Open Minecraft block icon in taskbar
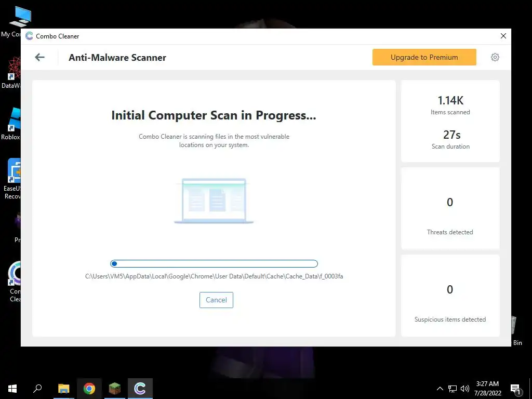This screenshot has width=532, height=399. pos(115,389)
